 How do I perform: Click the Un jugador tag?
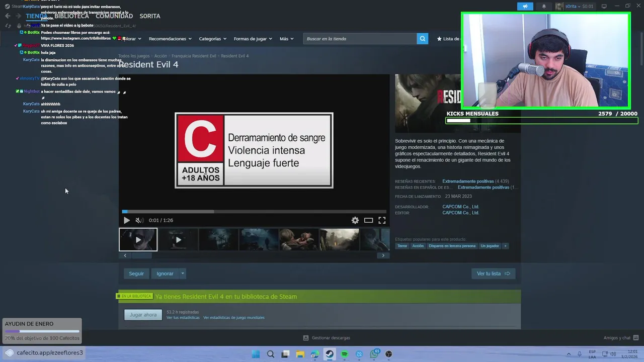(x=490, y=246)
